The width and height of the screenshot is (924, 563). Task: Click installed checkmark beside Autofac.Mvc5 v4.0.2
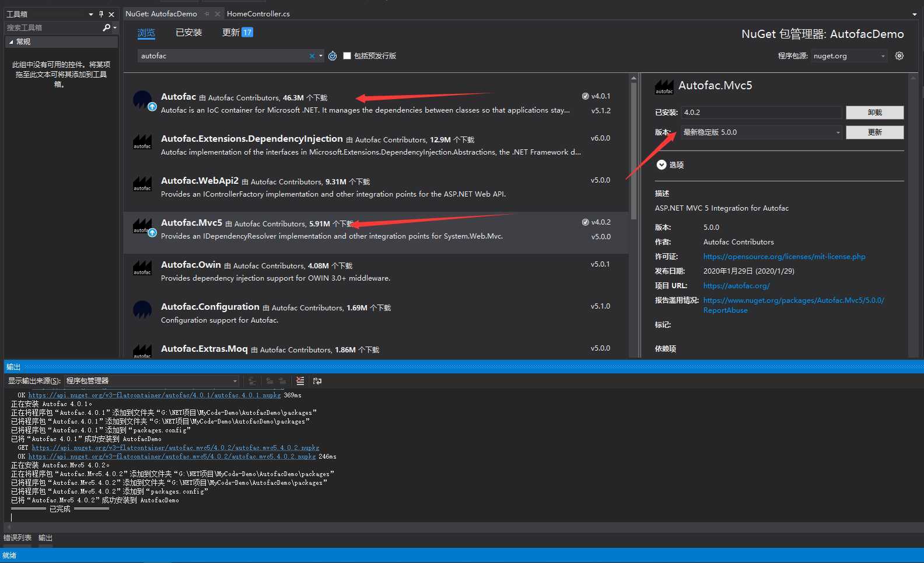tap(585, 222)
